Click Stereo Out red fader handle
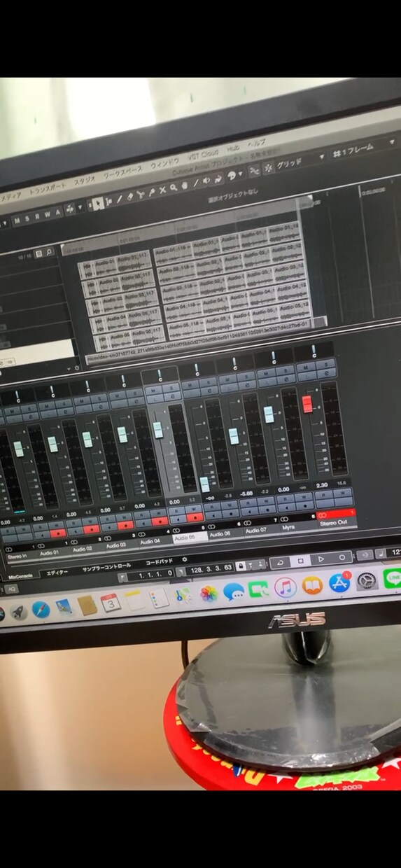The image size is (401, 868). [307, 404]
